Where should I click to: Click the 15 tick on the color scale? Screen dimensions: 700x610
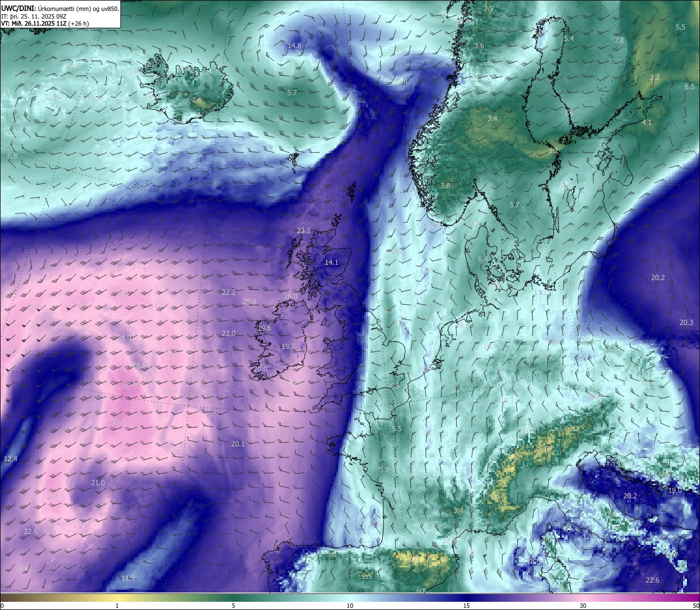coord(466,606)
